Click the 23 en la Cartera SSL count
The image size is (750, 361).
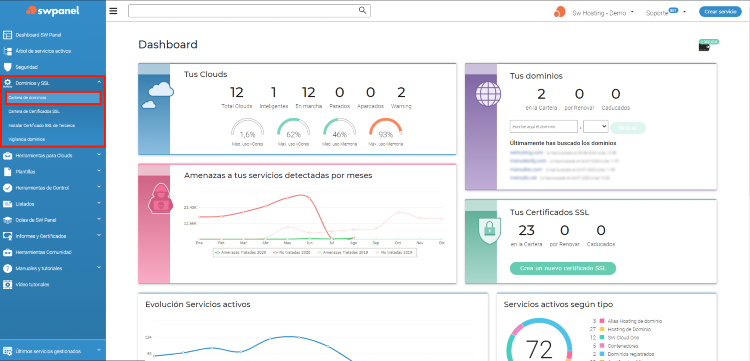tap(526, 230)
